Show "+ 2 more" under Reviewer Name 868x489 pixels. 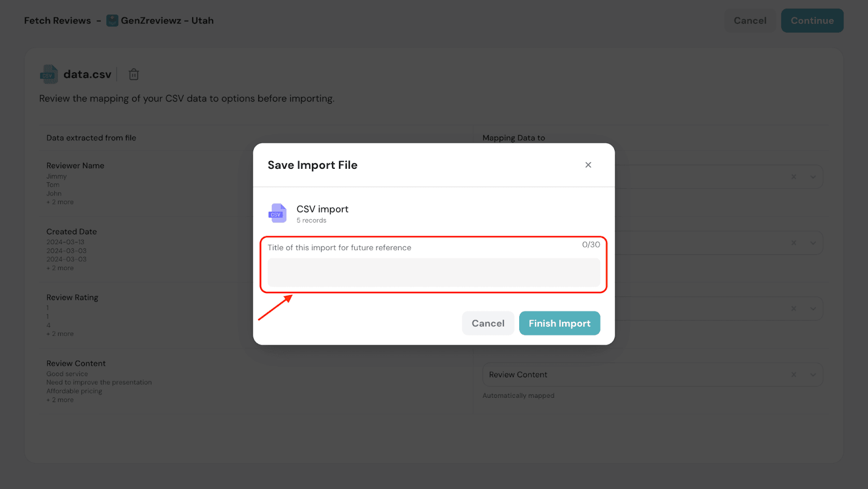60,202
